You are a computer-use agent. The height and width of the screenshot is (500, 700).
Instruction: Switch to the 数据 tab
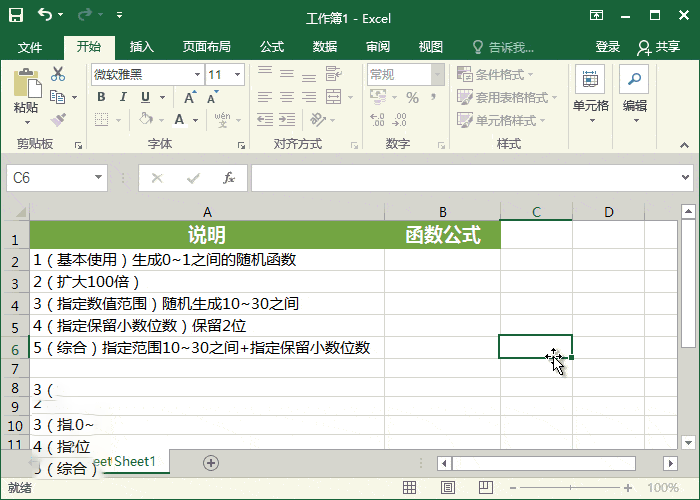(325, 47)
